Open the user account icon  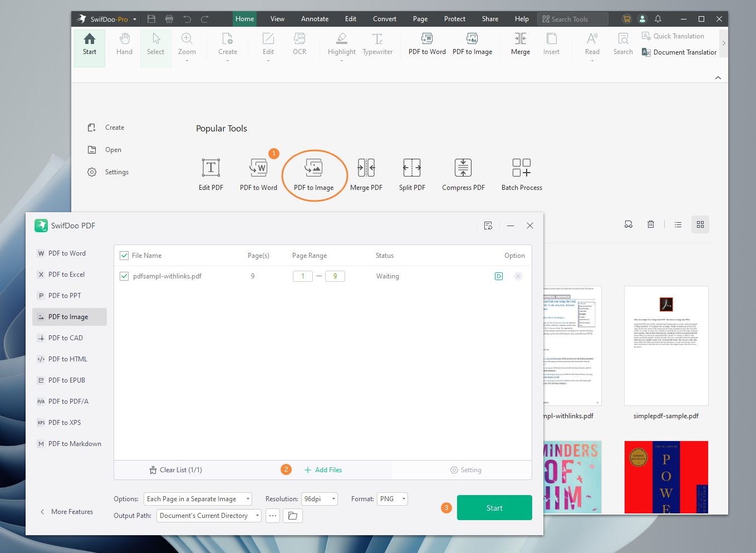(x=642, y=19)
